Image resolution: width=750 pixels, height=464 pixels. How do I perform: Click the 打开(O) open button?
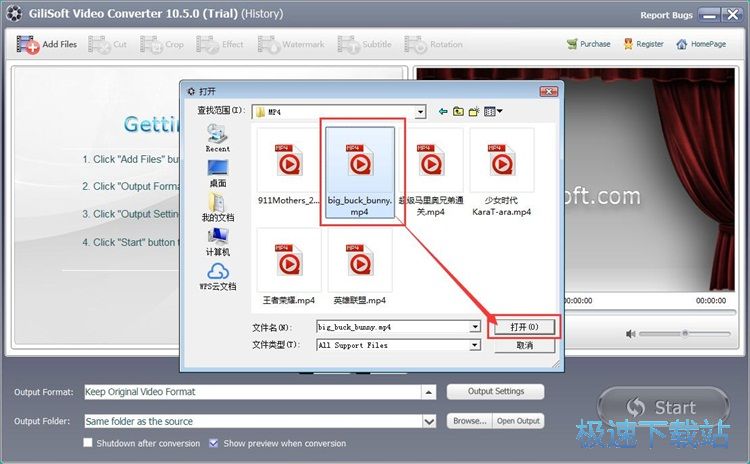pos(524,327)
